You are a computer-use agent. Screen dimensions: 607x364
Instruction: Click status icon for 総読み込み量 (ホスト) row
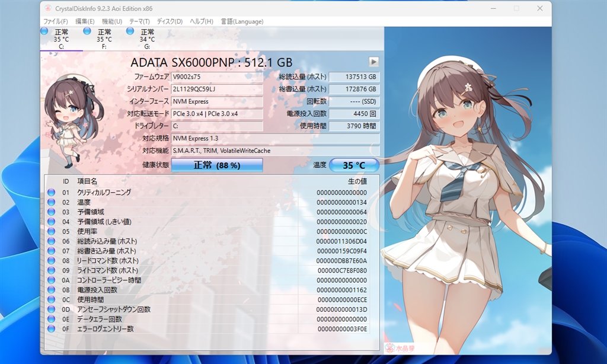pyautogui.click(x=51, y=241)
